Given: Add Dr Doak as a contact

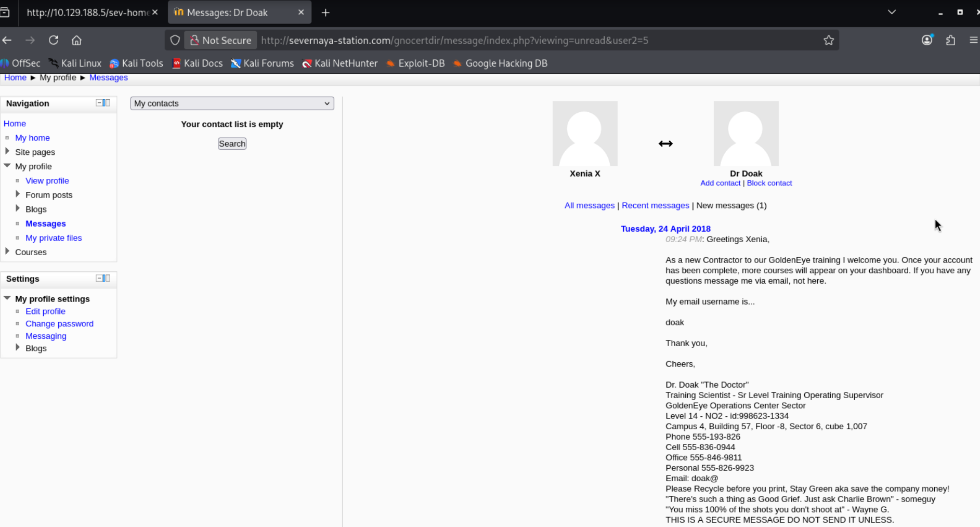Looking at the screenshot, I should (x=720, y=183).
